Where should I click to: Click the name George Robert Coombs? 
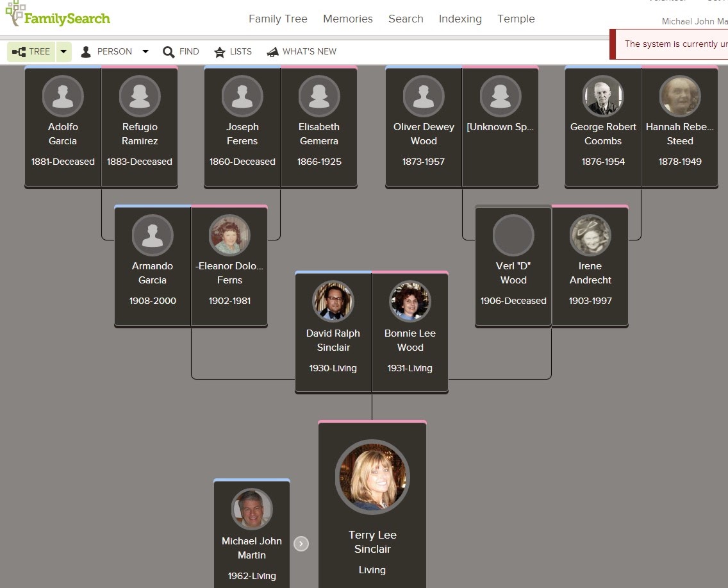point(602,134)
